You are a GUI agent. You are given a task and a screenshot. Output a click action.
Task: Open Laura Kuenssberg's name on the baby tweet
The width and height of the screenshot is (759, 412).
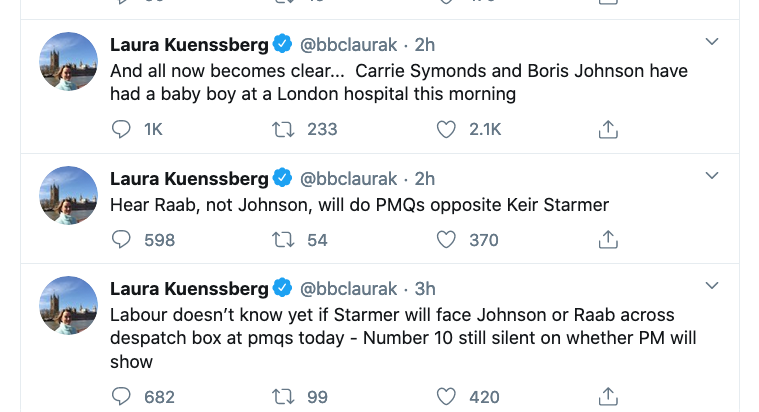pyautogui.click(x=189, y=45)
